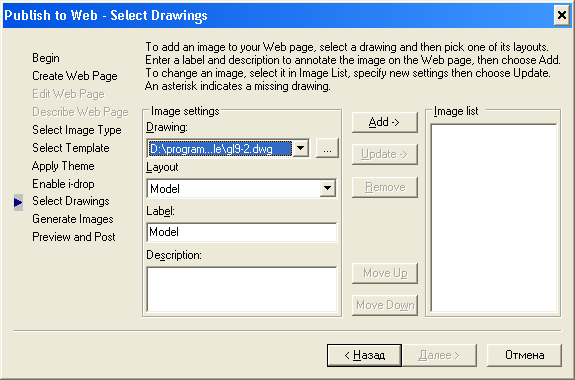The height and width of the screenshot is (380, 575).
Task: Go back with the Назад button
Action: [364, 355]
